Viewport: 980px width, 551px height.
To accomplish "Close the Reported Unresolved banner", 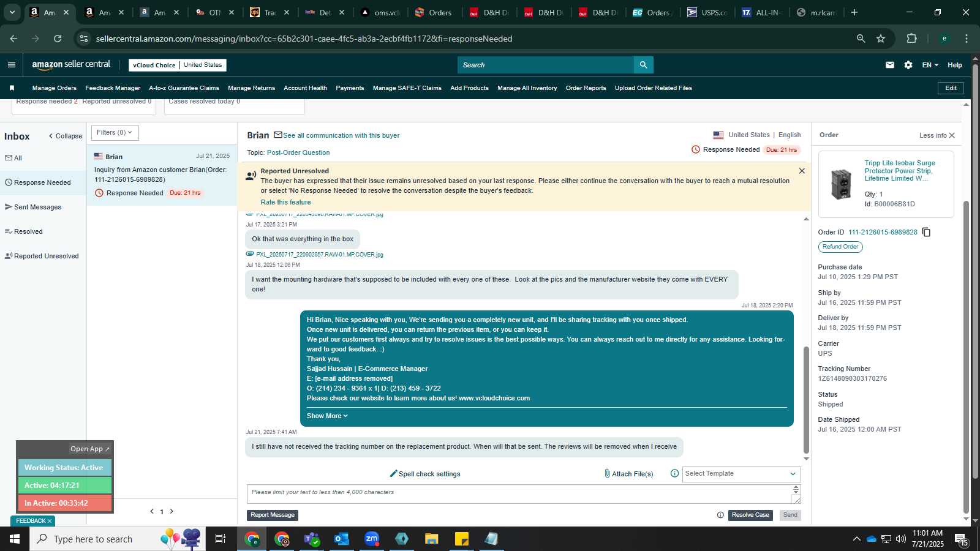I will click(802, 171).
